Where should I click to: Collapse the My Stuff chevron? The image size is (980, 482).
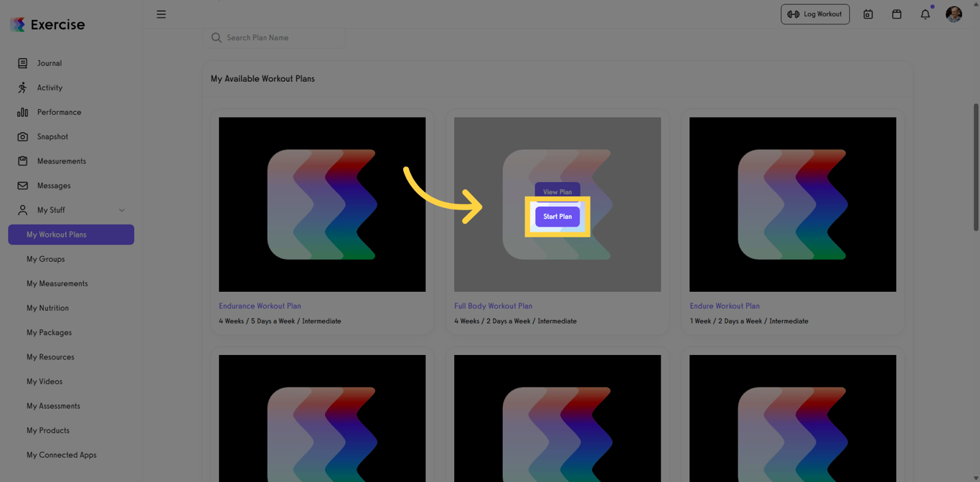pyautogui.click(x=122, y=210)
